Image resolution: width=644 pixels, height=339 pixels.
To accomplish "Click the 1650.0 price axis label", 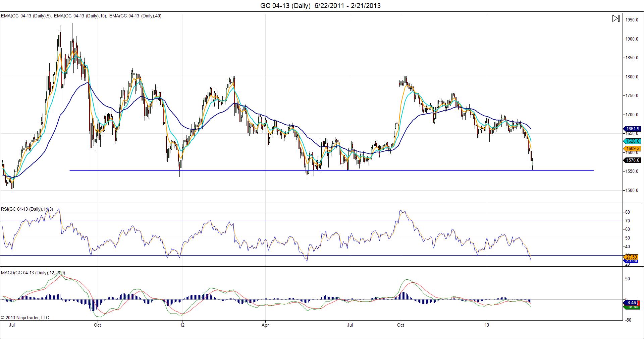I will [x=632, y=134].
